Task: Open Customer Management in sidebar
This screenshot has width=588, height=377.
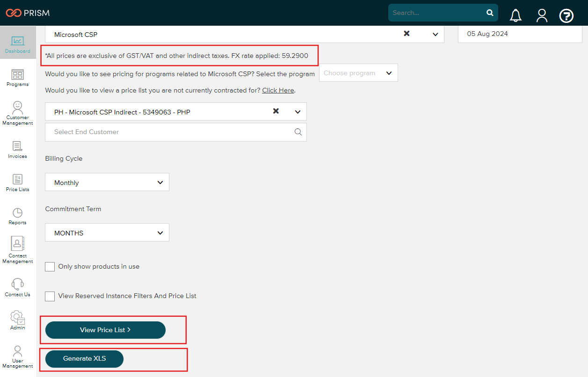Action: pos(18,114)
